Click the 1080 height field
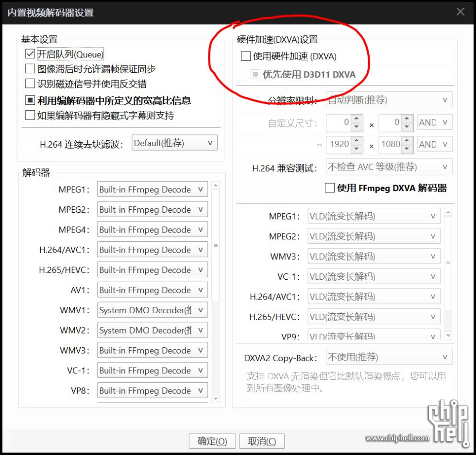 click(390, 144)
